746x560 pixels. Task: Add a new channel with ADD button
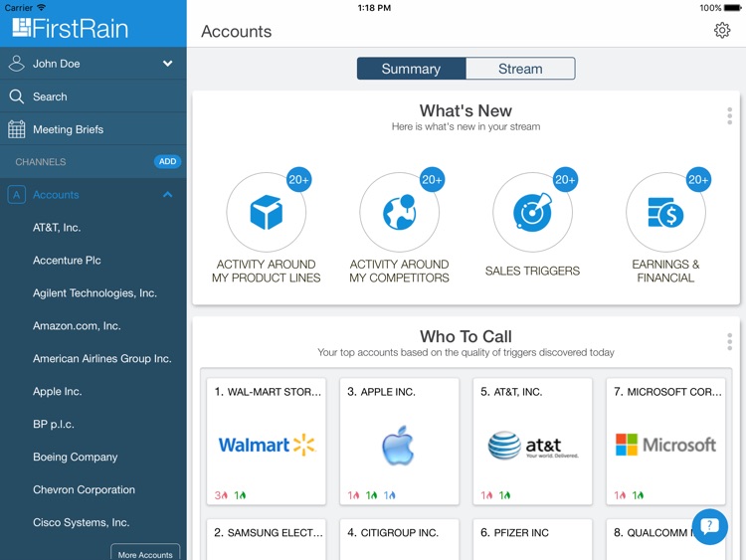[x=167, y=162]
